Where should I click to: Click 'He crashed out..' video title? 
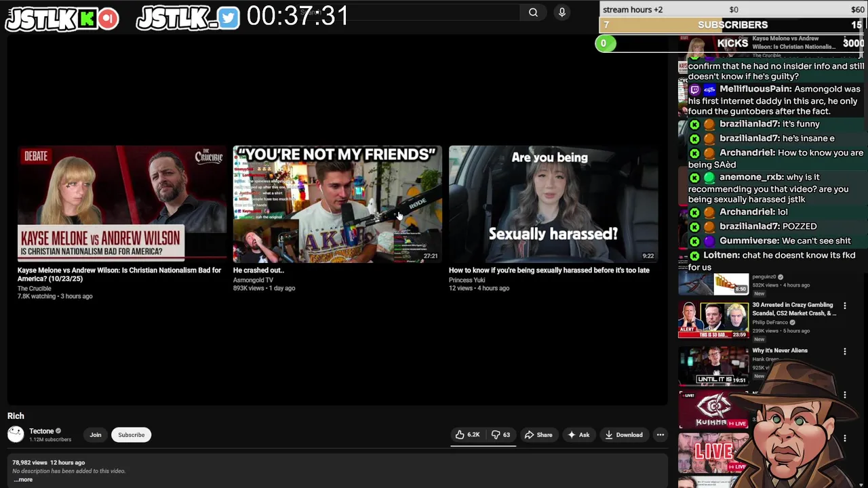click(x=258, y=270)
